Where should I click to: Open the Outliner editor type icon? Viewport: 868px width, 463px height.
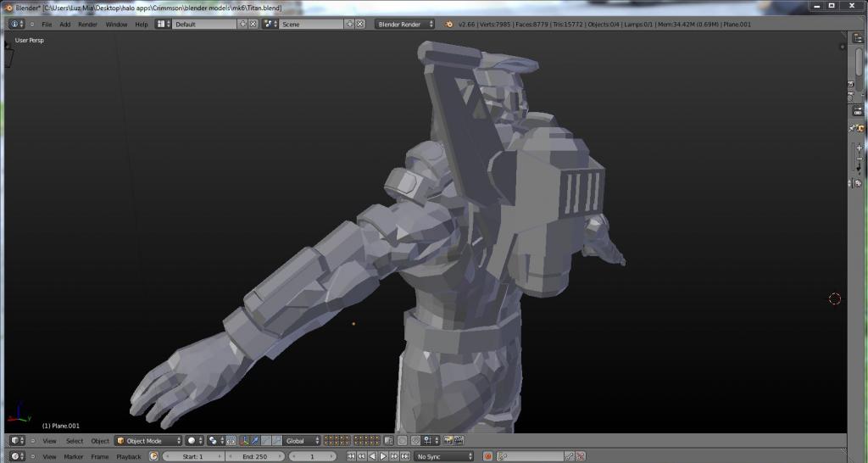tap(858, 37)
